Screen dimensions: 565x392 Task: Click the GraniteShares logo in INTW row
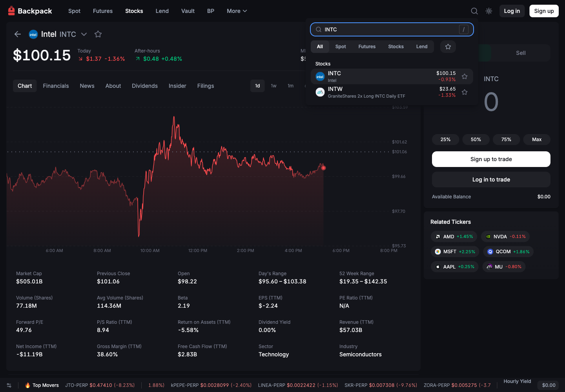(x=320, y=92)
